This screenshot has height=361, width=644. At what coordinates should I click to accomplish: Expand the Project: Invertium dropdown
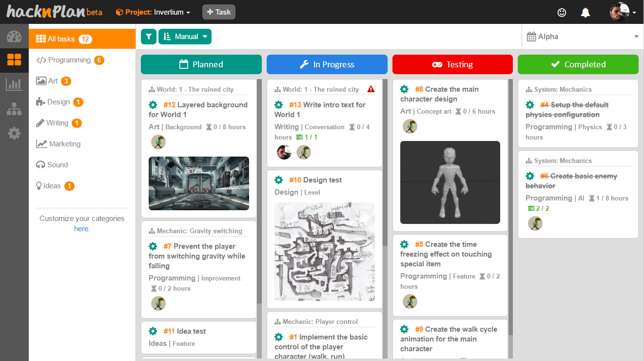point(153,12)
